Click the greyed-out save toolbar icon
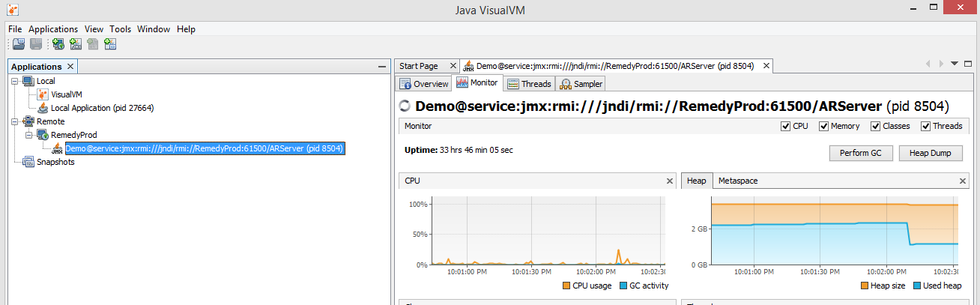The width and height of the screenshot is (980, 305). point(35,44)
